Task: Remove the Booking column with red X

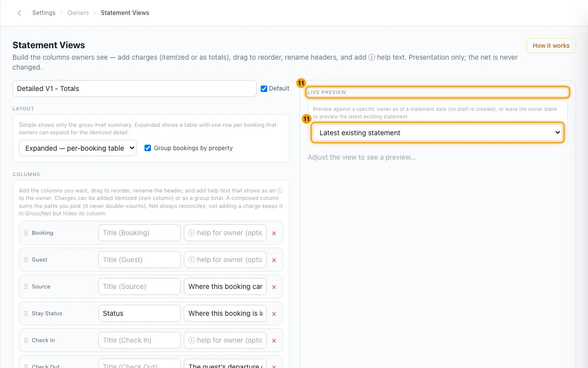Action: tap(274, 233)
